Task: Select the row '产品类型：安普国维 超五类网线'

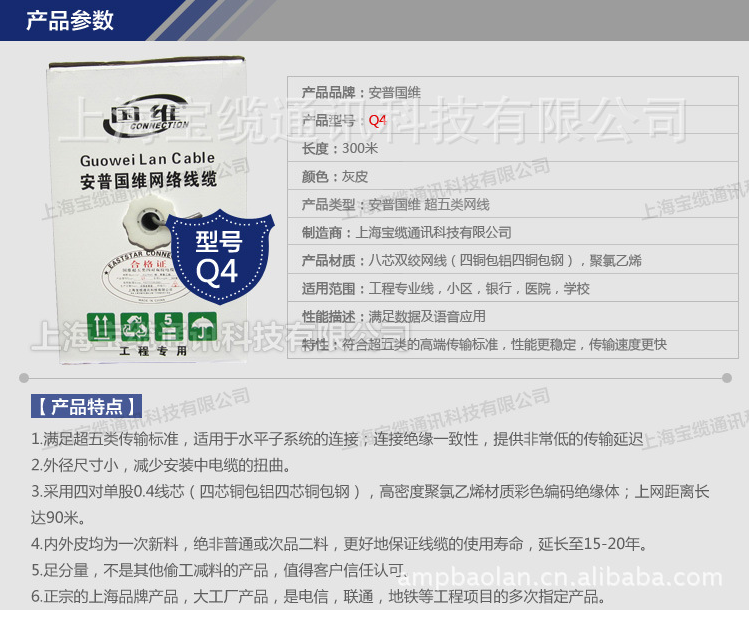Action: point(513,204)
